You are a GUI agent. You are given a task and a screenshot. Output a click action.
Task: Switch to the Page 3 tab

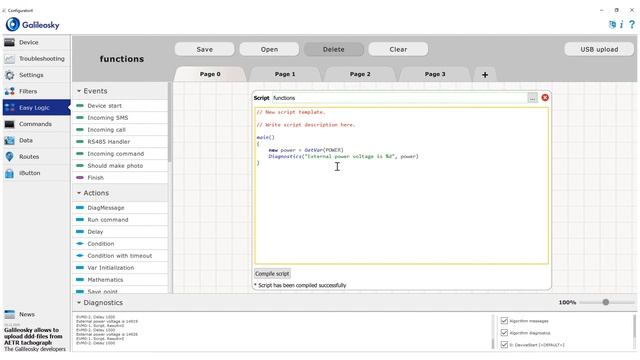click(x=435, y=74)
